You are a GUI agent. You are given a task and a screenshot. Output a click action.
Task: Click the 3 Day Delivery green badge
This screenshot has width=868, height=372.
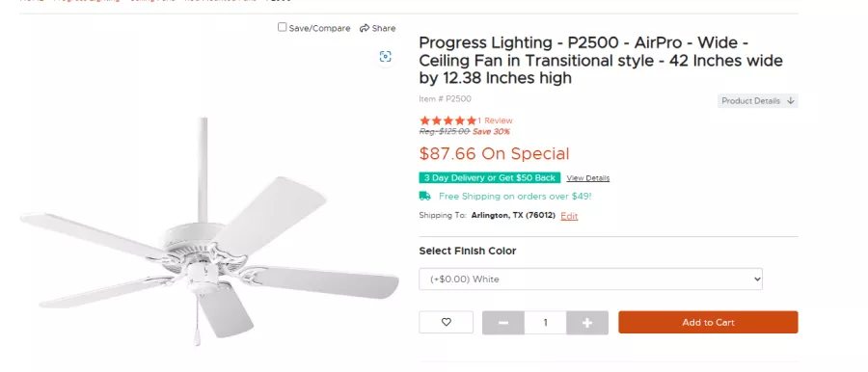[x=490, y=177]
